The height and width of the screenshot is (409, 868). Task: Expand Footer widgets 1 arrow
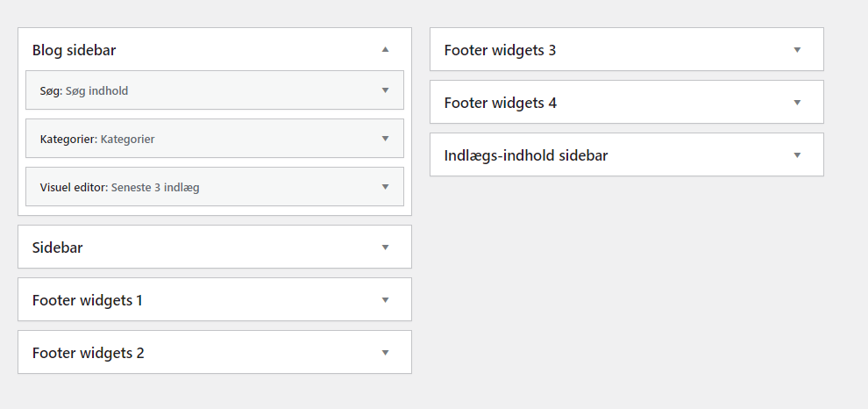click(385, 300)
